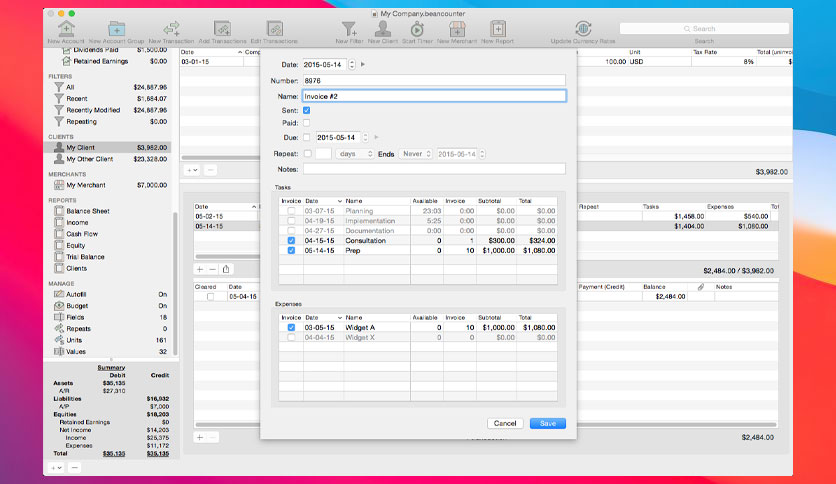Check invoice box for Implementation task
Screen dimensions: 836x484
291,221
